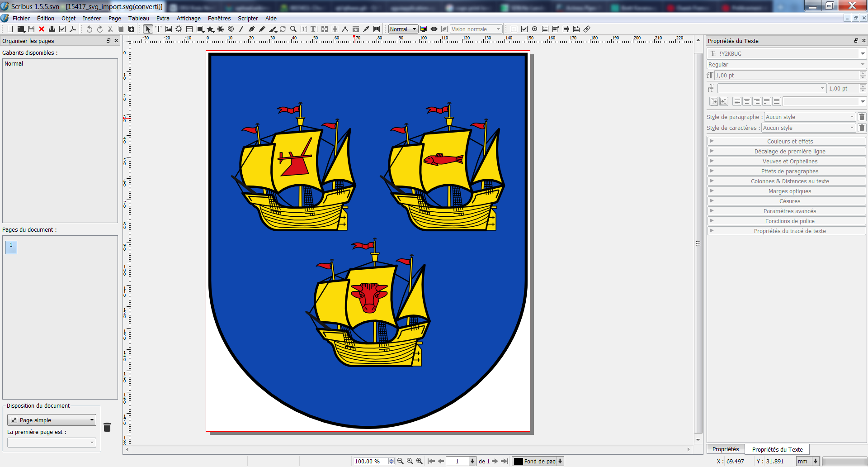
Task: Select the Rotate Item tool
Action: (x=283, y=29)
